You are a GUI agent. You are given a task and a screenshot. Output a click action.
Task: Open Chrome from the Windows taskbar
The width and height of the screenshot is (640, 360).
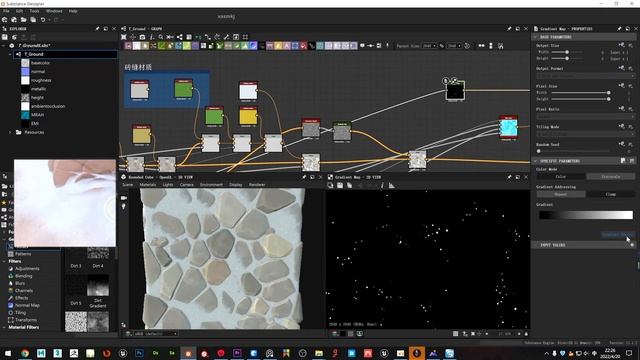(x=25, y=353)
